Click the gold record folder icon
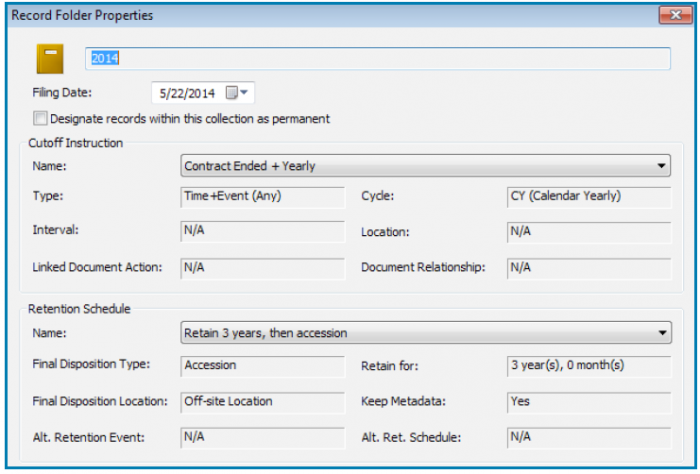Image resolution: width=700 pixels, height=474 pixels. [x=50, y=59]
